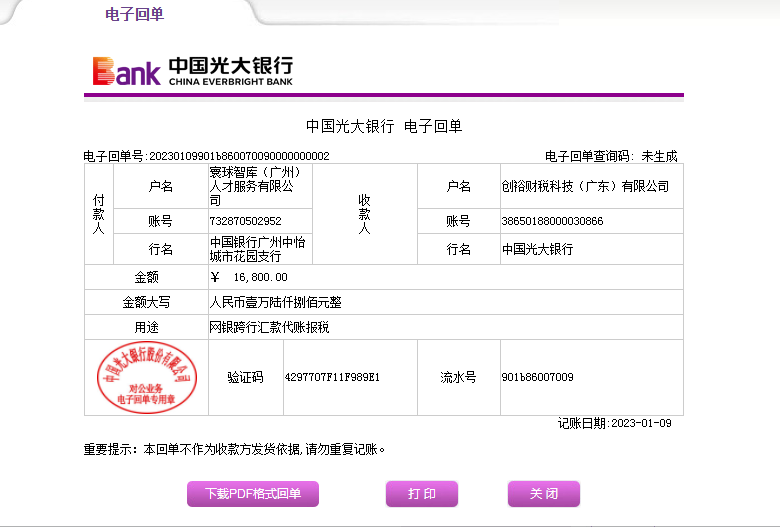The image size is (780, 527).
Task: Click the purpose text 网银跨行汇款代账报税
Action: pos(269,327)
